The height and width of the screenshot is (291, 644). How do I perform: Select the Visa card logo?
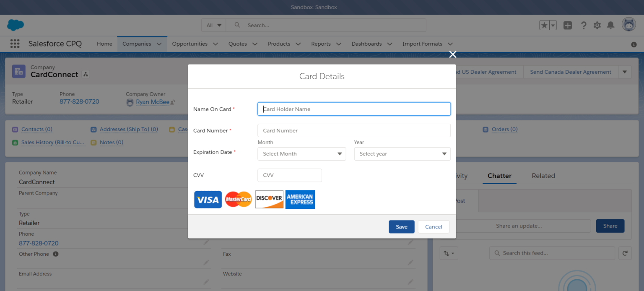pos(208,199)
